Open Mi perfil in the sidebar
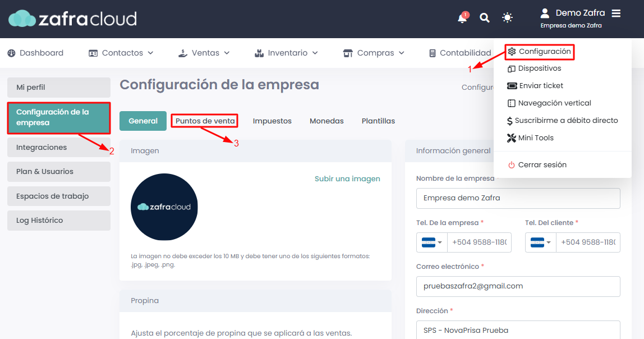 click(59, 88)
